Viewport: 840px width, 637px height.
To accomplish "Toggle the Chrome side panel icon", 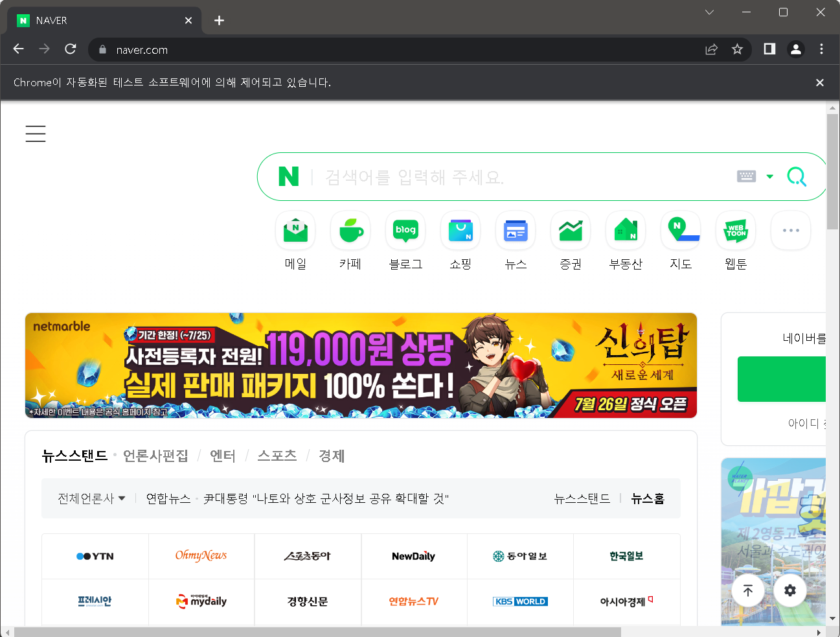I will (x=769, y=49).
